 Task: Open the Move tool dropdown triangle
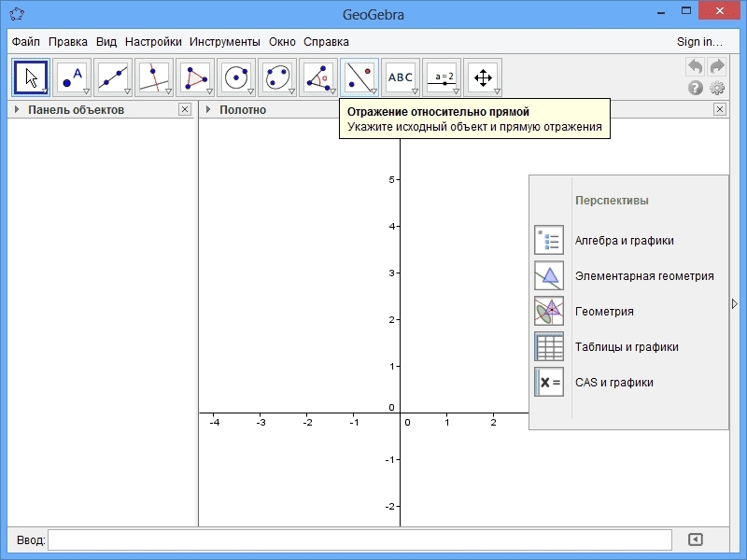click(x=45, y=91)
